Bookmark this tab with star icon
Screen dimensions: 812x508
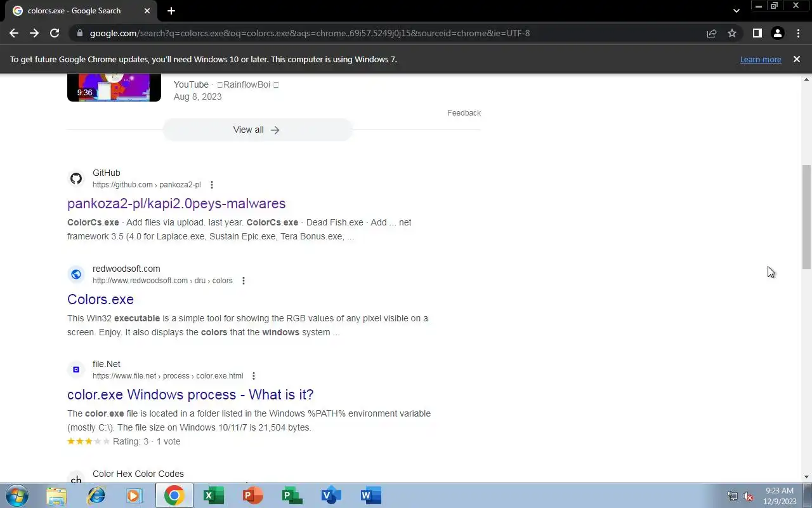732,33
